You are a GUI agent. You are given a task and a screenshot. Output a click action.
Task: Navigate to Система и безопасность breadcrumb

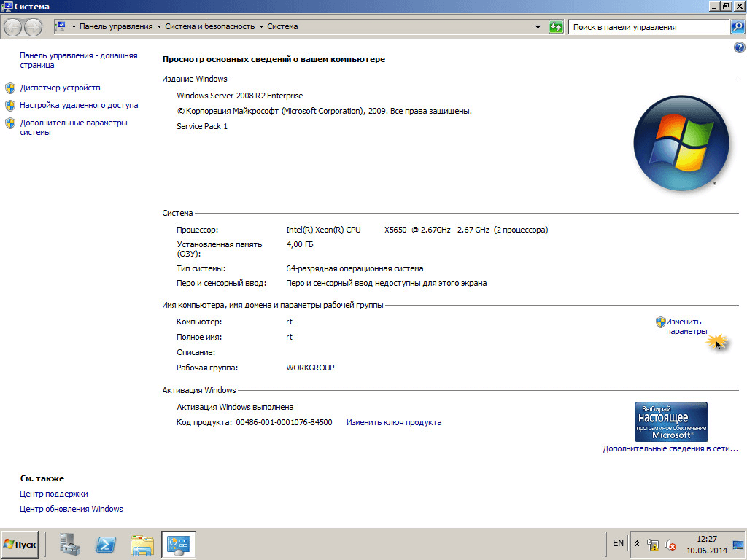pyautogui.click(x=210, y=27)
